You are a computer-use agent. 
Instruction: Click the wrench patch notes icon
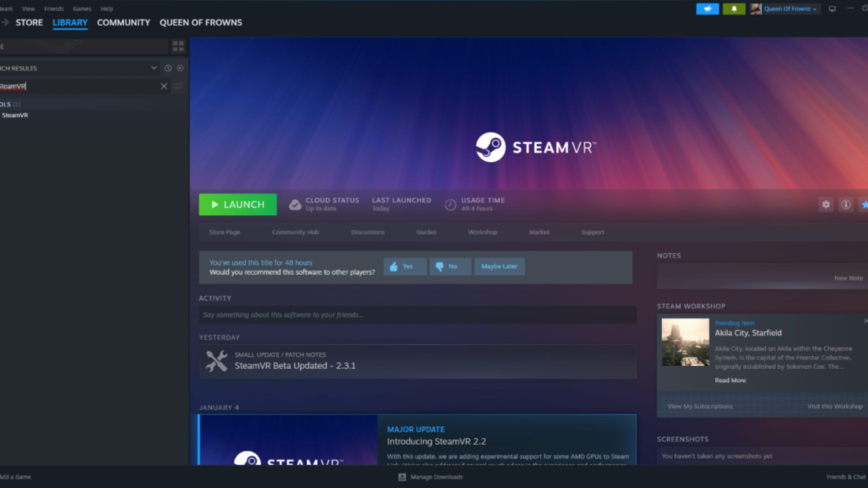coord(216,361)
